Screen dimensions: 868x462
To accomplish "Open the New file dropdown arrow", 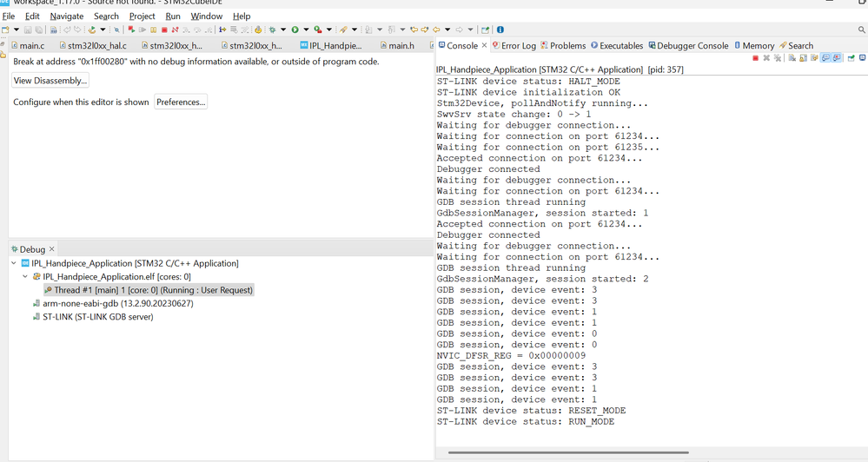I will click(x=16, y=30).
